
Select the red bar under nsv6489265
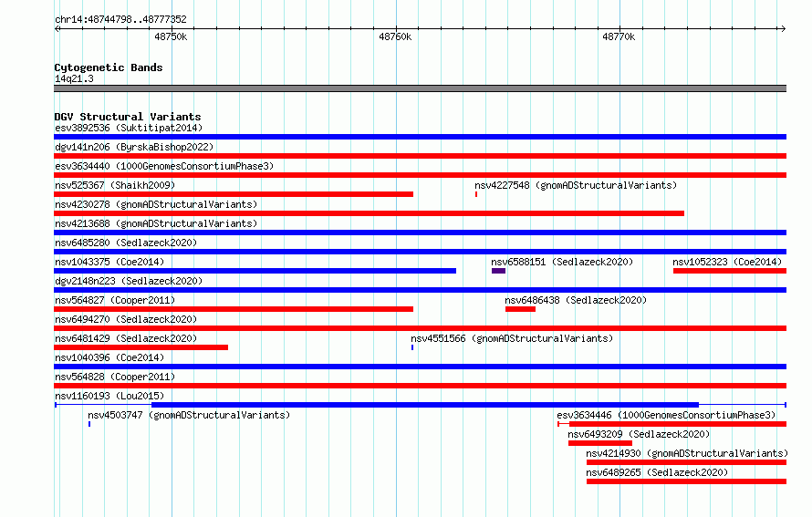coord(686,481)
